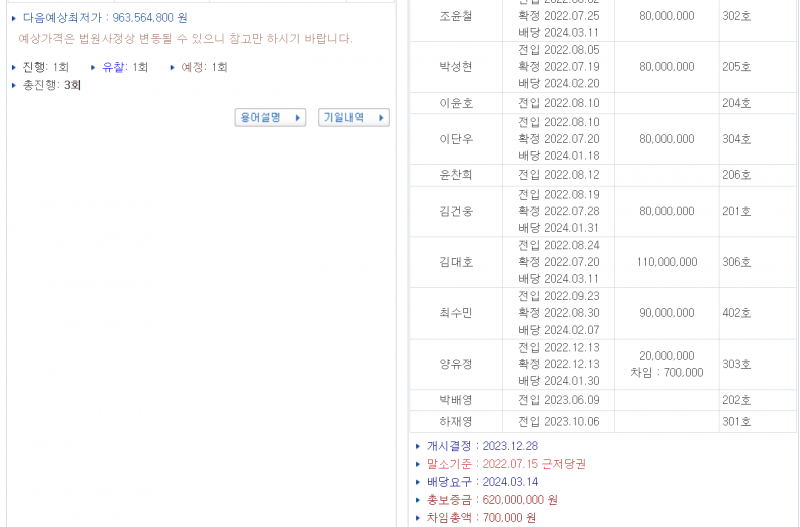The height and width of the screenshot is (527, 800).
Task: Click the bullet arrow beside 개시결정
Action: [417, 446]
